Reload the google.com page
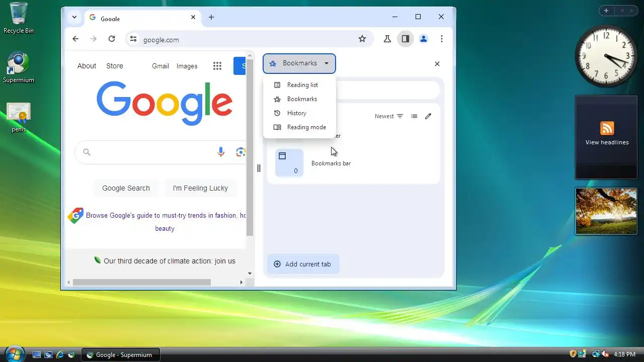Image resolution: width=644 pixels, height=362 pixels. pyautogui.click(x=112, y=39)
